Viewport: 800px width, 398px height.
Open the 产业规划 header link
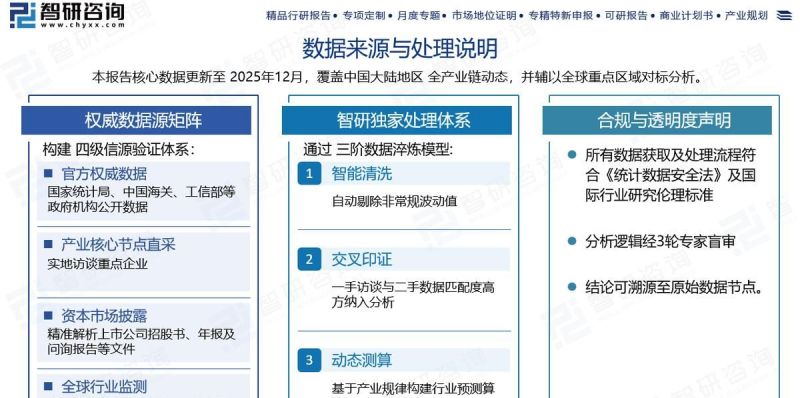click(x=746, y=16)
